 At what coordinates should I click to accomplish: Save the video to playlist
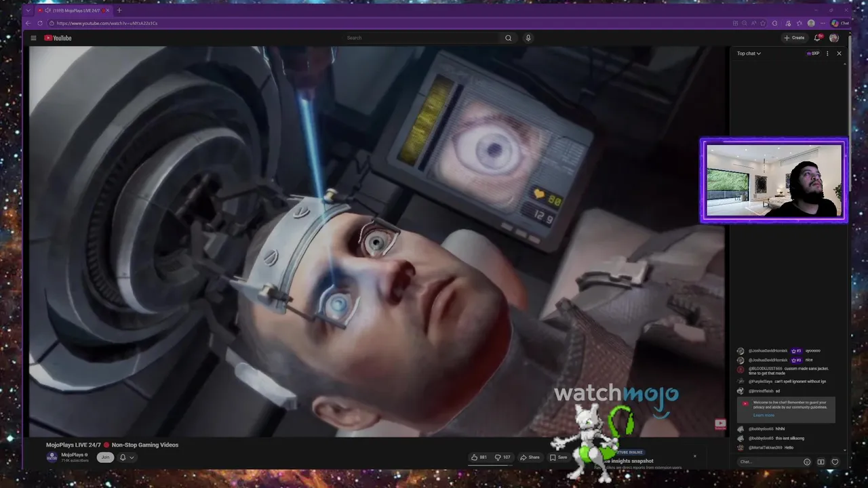[x=559, y=457]
